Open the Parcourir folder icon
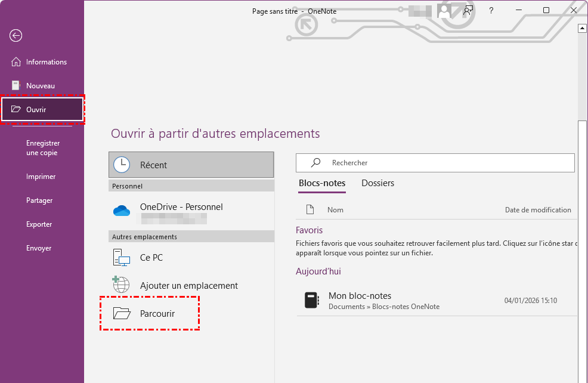The image size is (588, 383). [x=122, y=313]
